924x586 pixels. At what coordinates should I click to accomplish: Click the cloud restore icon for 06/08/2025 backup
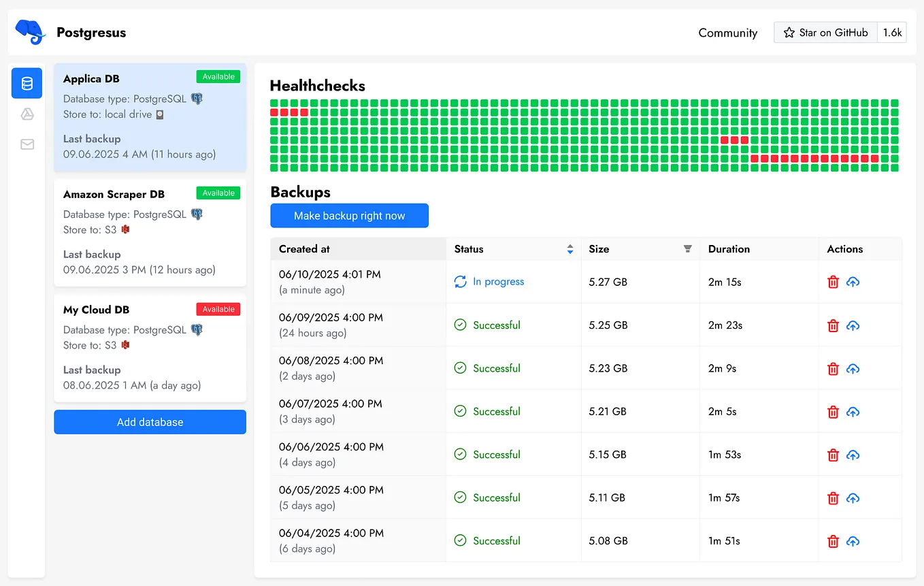pyautogui.click(x=853, y=368)
